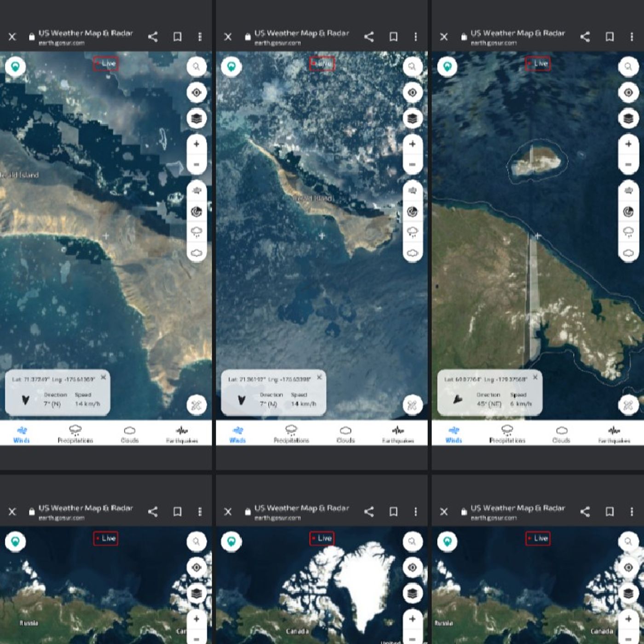Toggle cloud layer in the top-middle screenshot's side panel
The width and height of the screenshot is (644, 644).
tap(412, 253)
